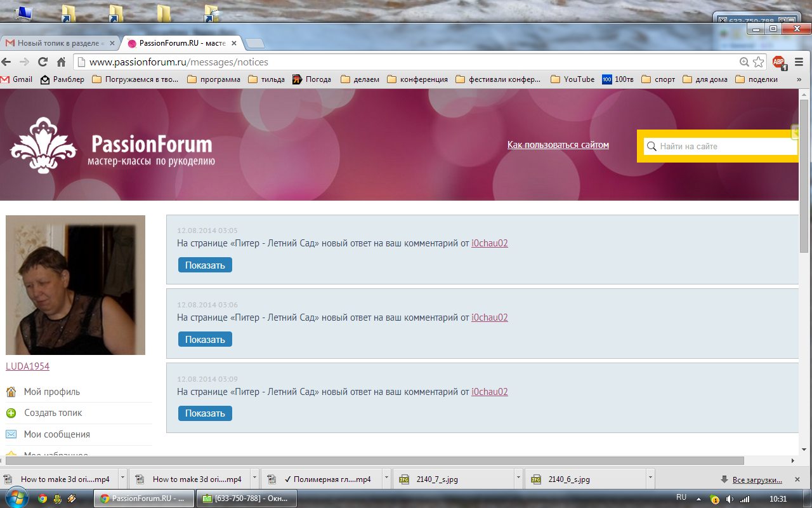Image resolution: width=812 pixels, height=508 pixels.
Task: Launch the pinned Chrome icon on the taskbar
Action: pos(43,498)
